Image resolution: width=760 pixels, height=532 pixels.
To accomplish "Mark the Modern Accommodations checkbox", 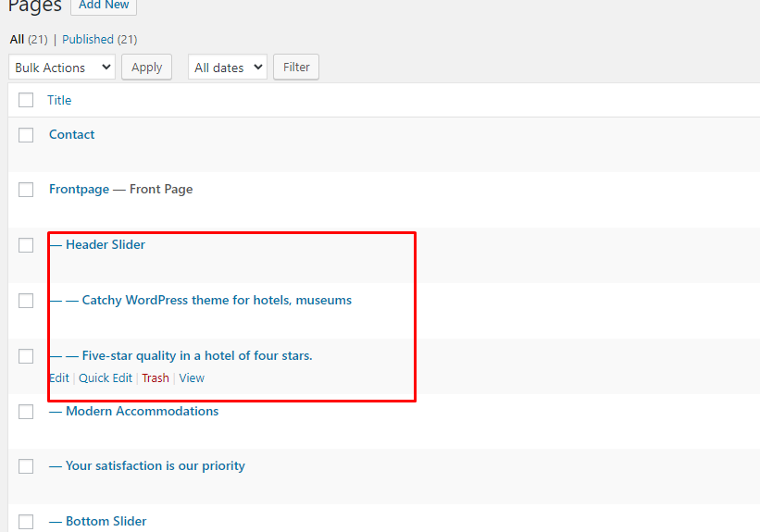I will 26,412.
